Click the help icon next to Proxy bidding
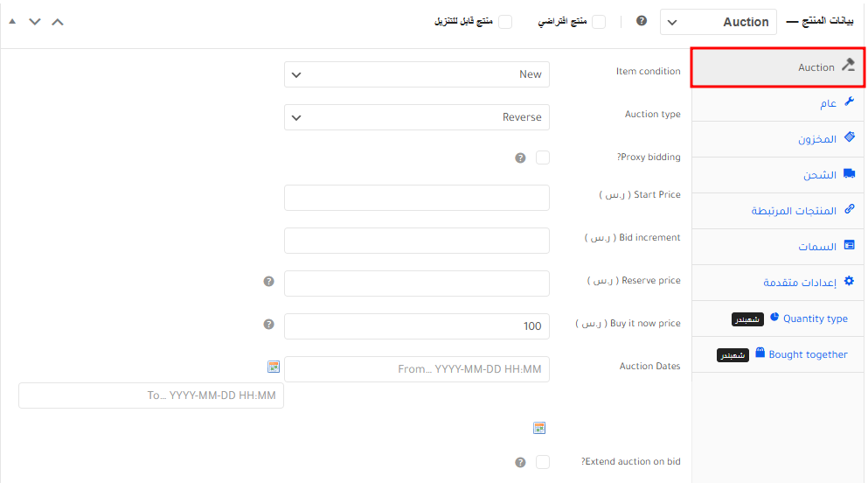The width and height of the screenshot is (868, 483). click(520, 158)
